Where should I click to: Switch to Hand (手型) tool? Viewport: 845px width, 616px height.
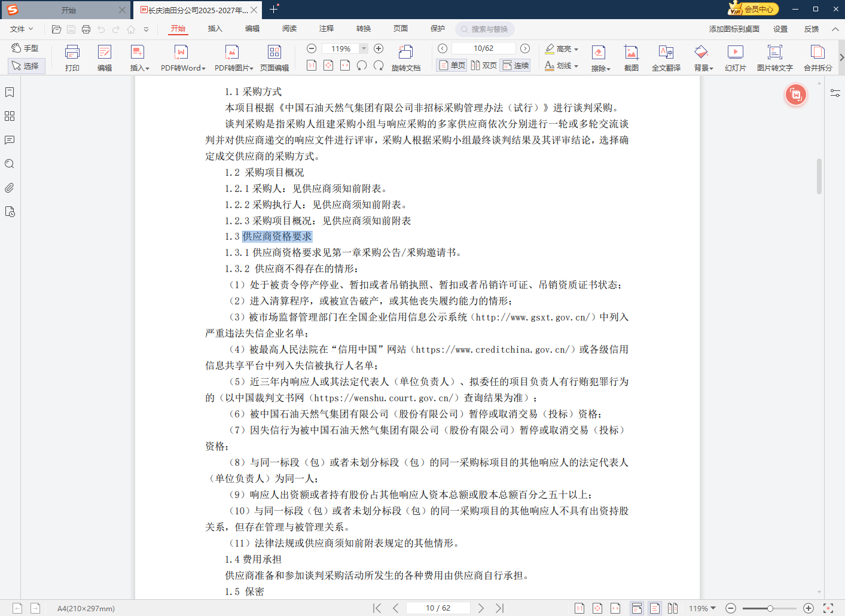(x=25, y=48)
